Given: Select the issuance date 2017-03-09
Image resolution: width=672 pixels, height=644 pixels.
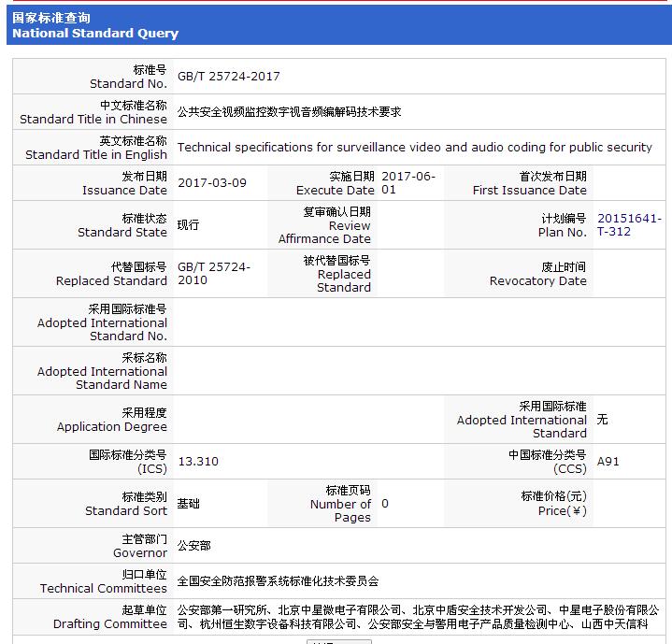Looking at the screenshot, I should [x=211, y=183].
